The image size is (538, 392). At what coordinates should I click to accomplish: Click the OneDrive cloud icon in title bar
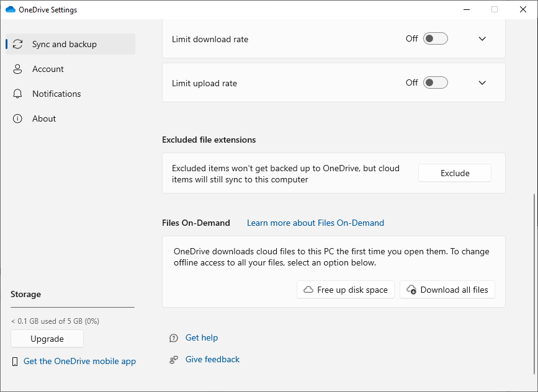pyautogui.click(x=10, y=9)
